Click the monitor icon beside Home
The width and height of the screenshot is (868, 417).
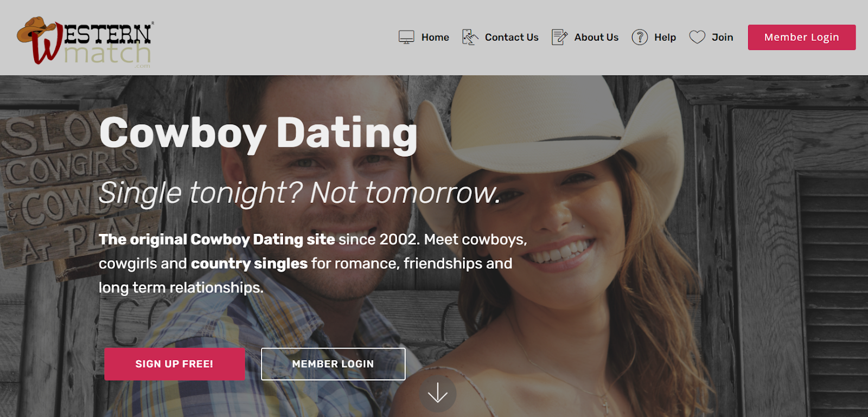(x=406, y=37)
